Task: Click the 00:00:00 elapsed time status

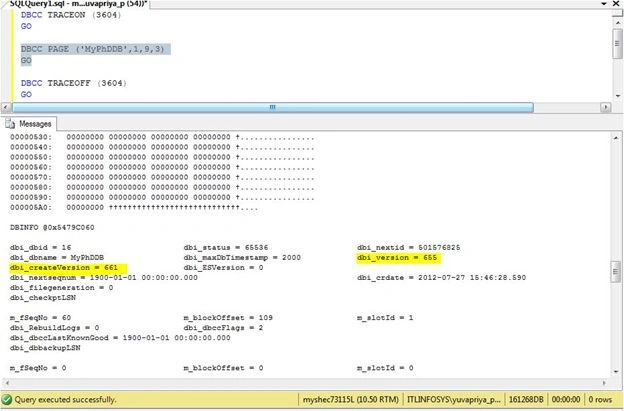Action: tap(566, 399)
